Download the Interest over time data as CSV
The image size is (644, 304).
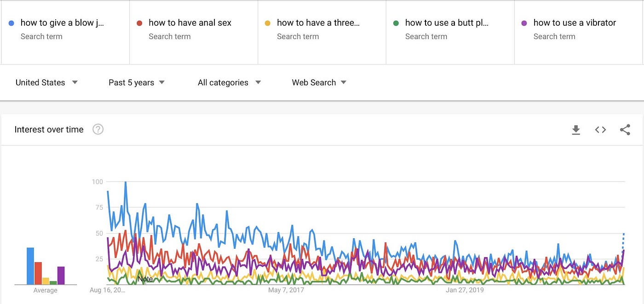tap(576, 129)
